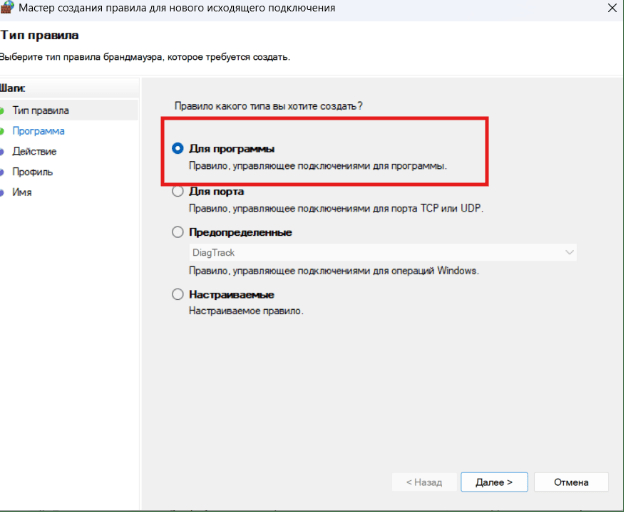Enable the 'Предопределенные' radio option

[x=178, y=232]
